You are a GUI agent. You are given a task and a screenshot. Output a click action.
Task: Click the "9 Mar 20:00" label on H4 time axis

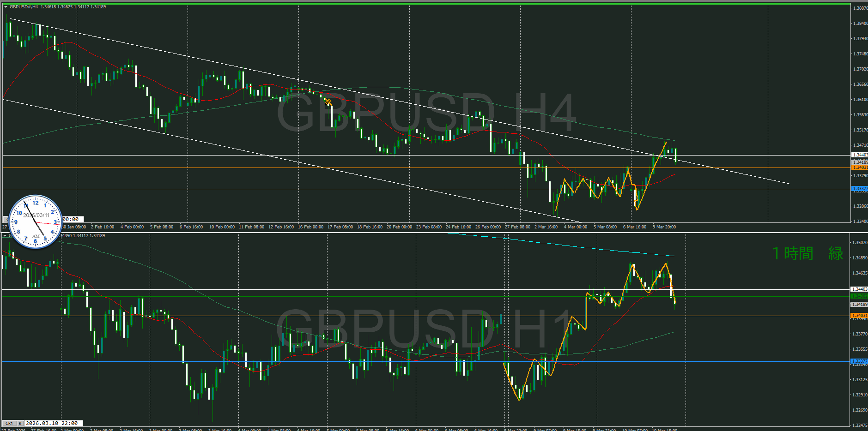664,227
